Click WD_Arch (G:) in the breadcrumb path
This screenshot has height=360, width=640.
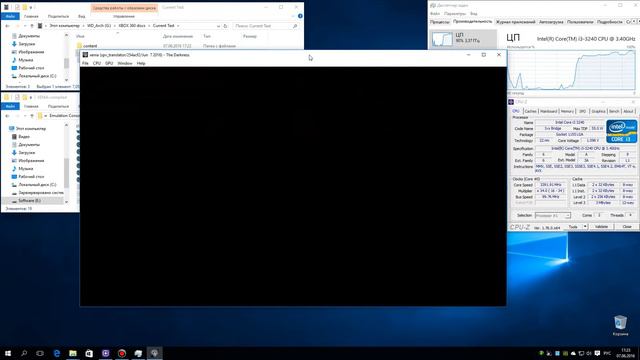(x=99, y=26)
